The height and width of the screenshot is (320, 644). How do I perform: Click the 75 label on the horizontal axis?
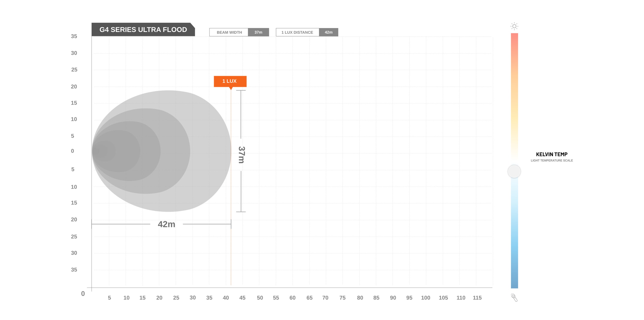point(342,297)
